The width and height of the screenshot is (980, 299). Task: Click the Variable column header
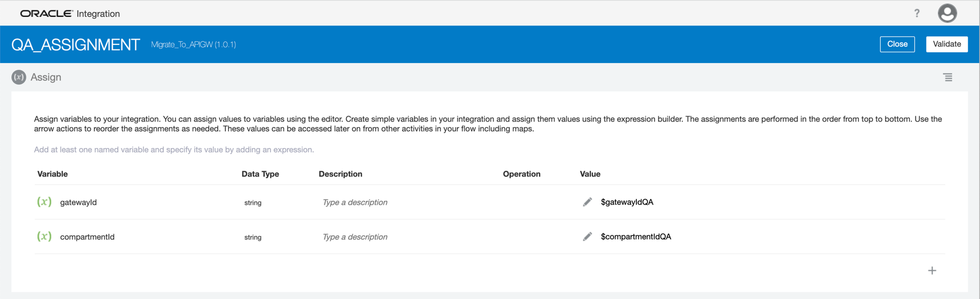point(52,174)
